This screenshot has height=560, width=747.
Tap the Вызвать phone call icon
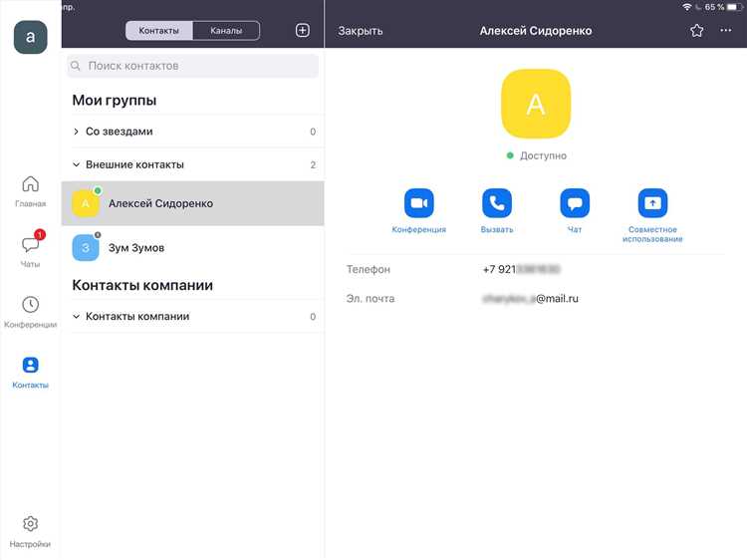497,203
